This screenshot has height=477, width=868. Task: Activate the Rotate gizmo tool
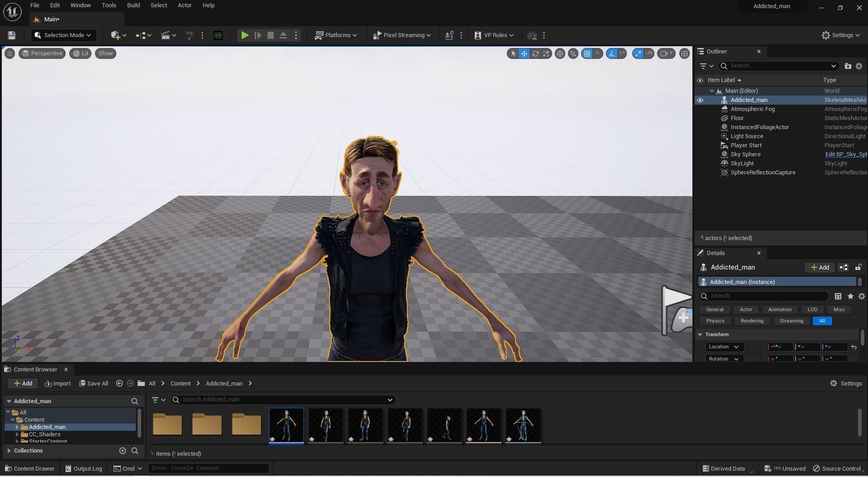tap(535, 53)
